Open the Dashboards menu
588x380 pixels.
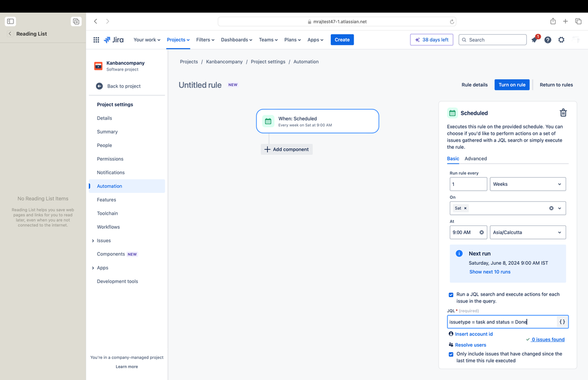(x=236, y=40)
